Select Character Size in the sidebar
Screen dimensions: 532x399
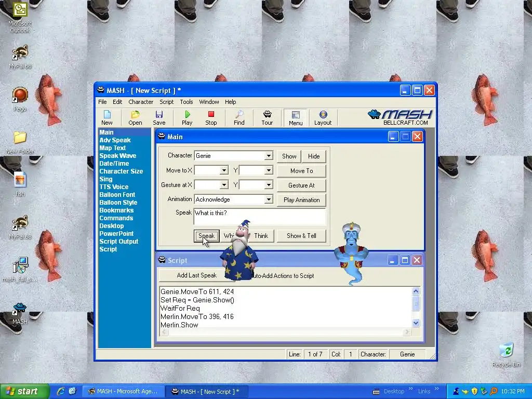[x=121, y=171]
